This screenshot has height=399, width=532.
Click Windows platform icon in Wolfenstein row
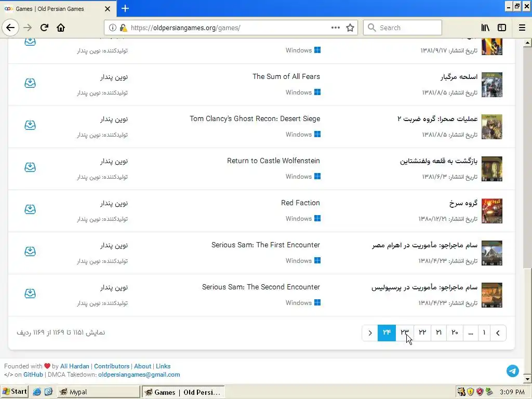(x=317, y=176)
